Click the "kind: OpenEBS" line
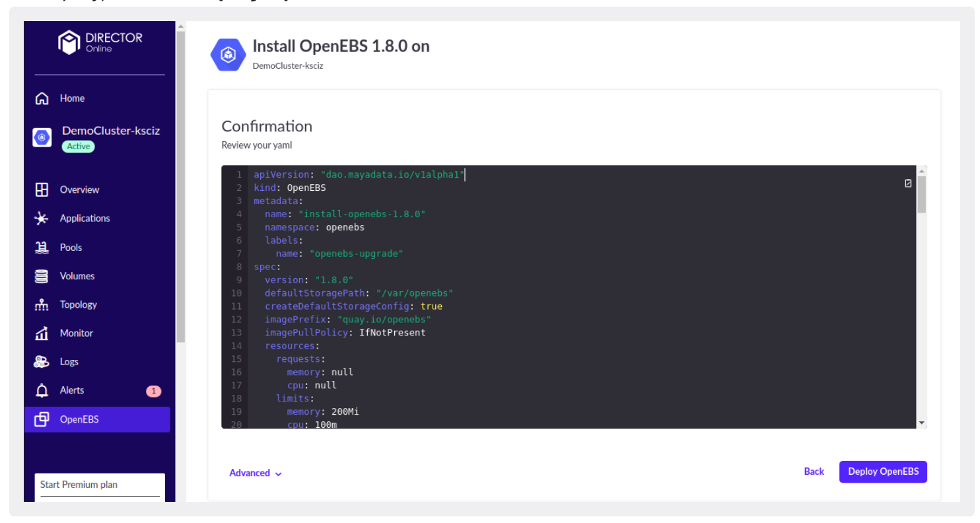The image size is (980, 523). 290,188
